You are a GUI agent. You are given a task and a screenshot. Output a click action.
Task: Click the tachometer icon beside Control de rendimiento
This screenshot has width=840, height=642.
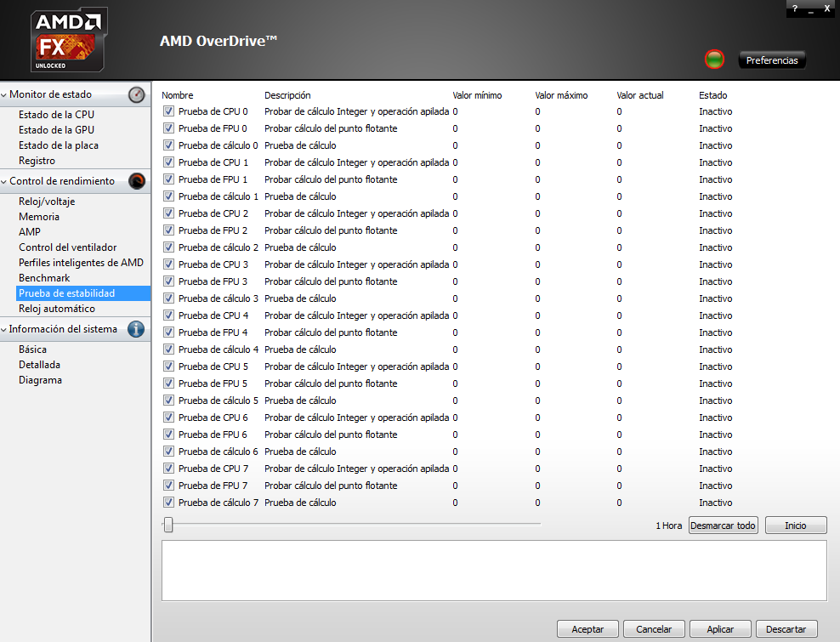(137, 181)
